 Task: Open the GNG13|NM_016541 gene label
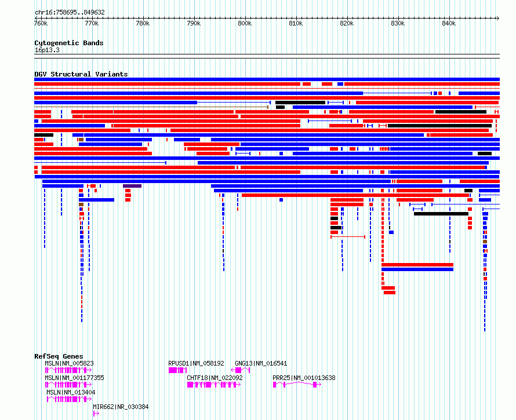[x=261, y=363]
